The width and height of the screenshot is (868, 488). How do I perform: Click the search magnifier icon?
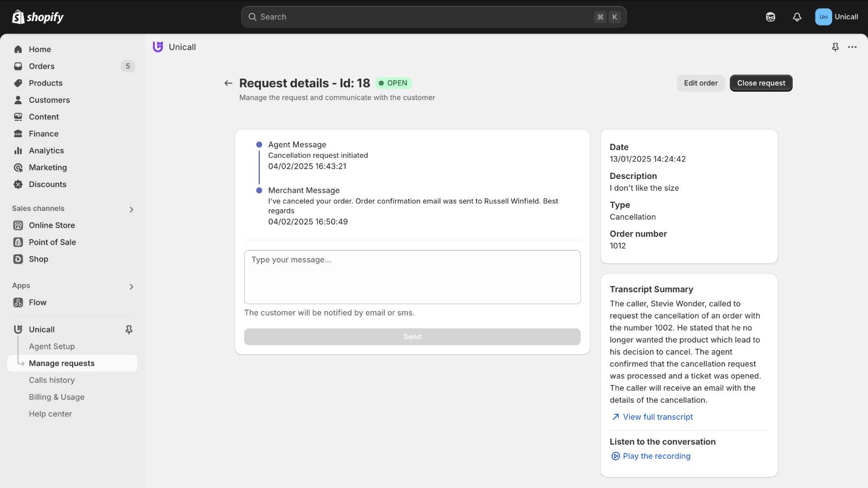[x=252, y=17]
